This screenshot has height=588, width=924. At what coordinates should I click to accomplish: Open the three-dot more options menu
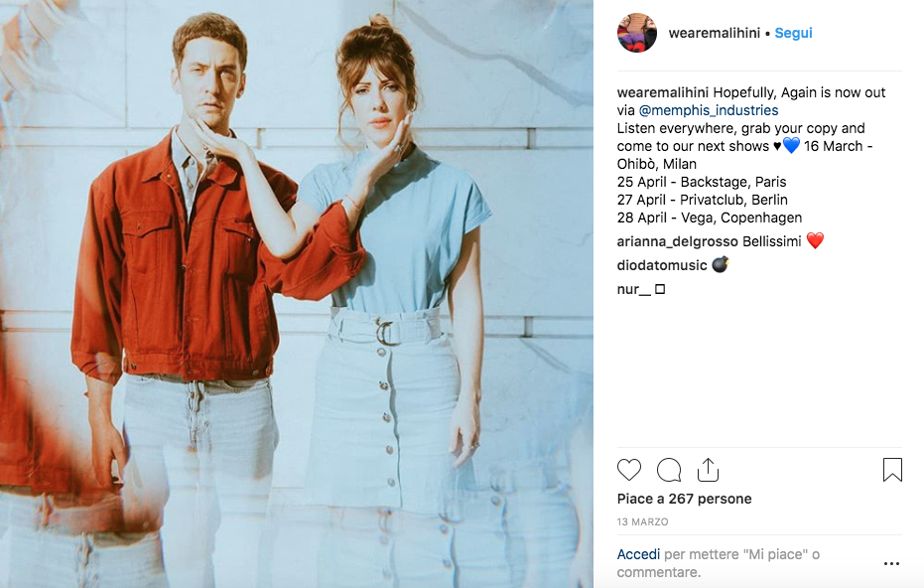[x=891, y=564]
